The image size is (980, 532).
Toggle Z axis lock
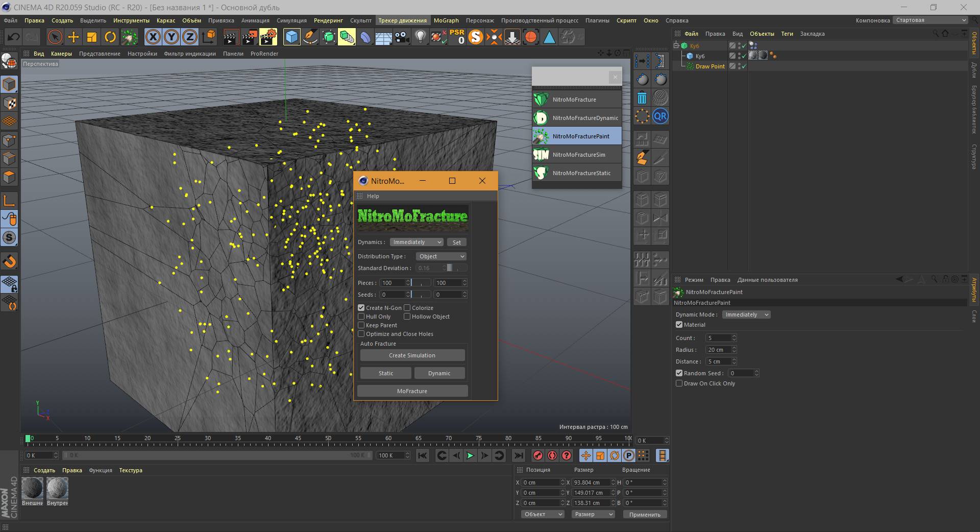point(190,37)
